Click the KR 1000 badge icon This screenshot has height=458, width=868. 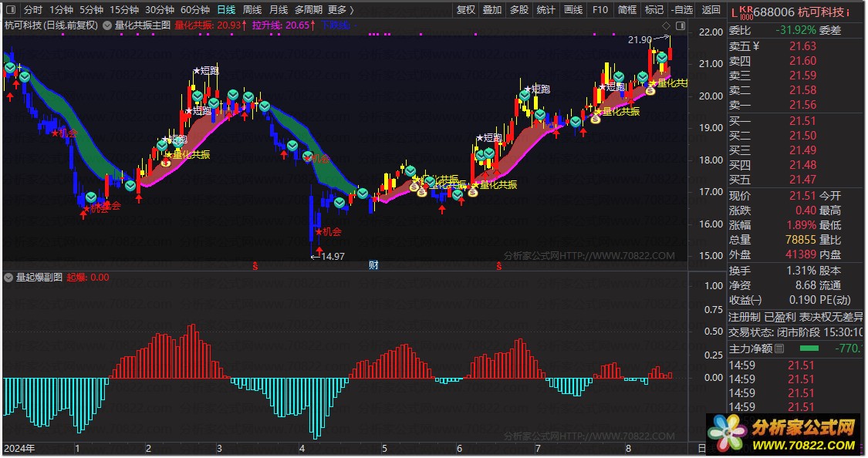coord(745,12)
